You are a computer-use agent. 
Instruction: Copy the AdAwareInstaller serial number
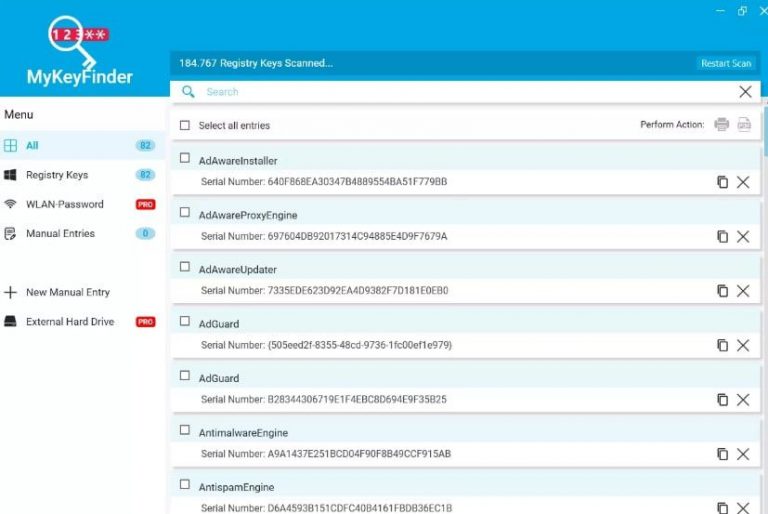[x=722, y=182]
